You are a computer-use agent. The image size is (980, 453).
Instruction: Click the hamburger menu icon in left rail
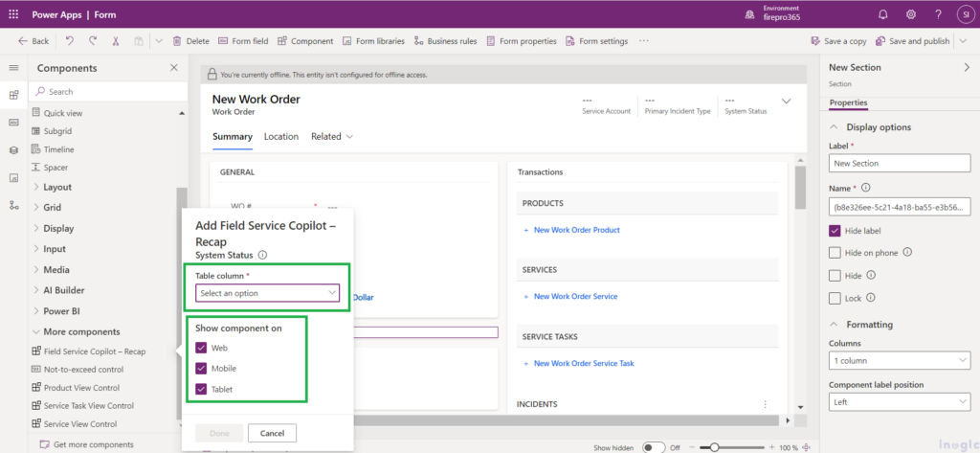click(x=13, y=68)
